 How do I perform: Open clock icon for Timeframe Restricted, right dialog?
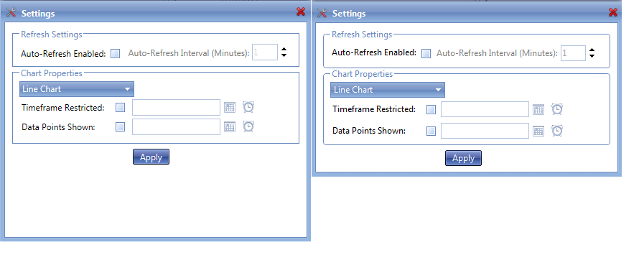(557, 109)
